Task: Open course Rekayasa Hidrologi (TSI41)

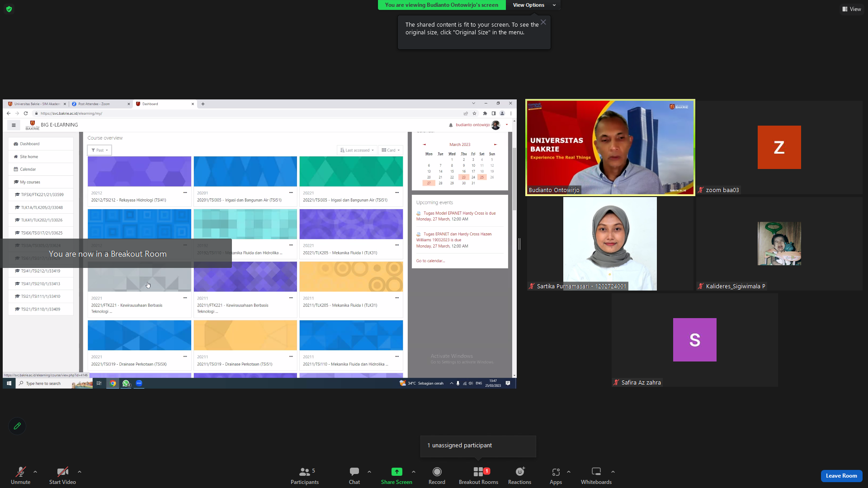Action: (129, 200)
